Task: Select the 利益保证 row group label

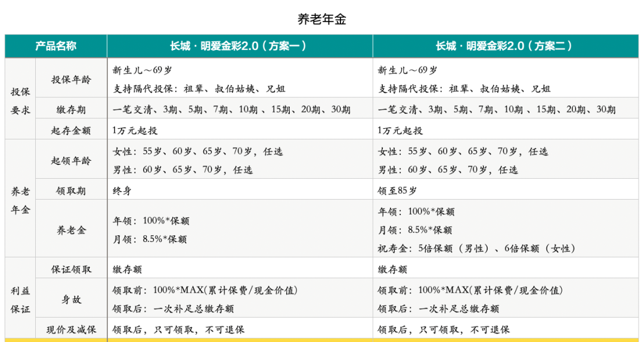Action: [x=20, y=300]
